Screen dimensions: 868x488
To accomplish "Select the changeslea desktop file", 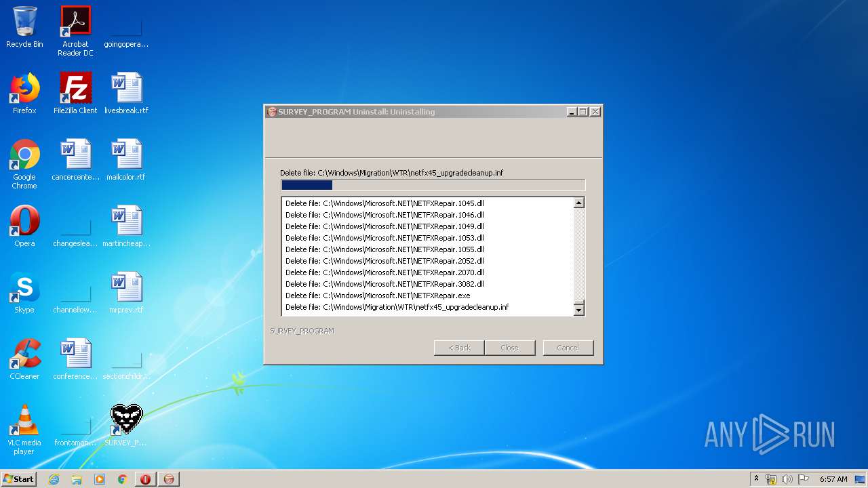I will pos(75,226).
